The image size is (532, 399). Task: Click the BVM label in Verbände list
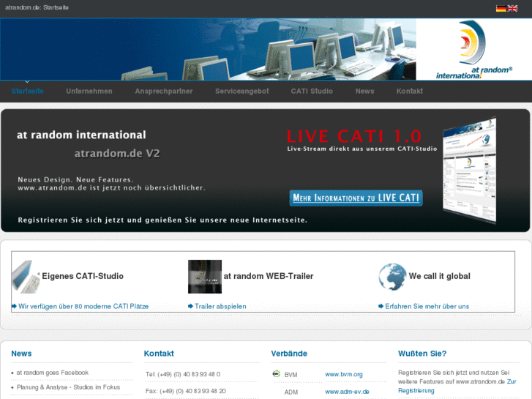tap(291, 375)
